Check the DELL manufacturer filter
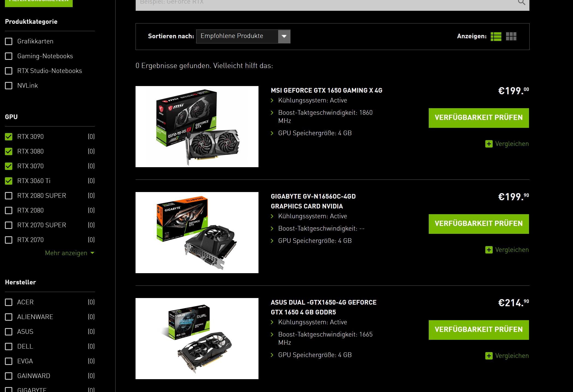The width and height of the screenshot is (573, 392). click(9, 347)
